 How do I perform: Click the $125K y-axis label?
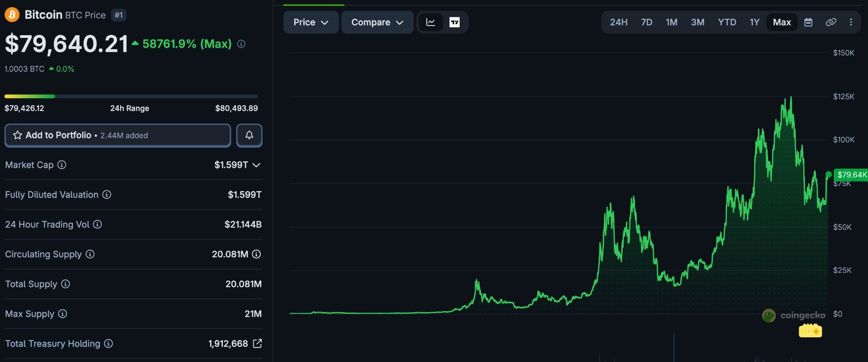click(x=844, y=96)
